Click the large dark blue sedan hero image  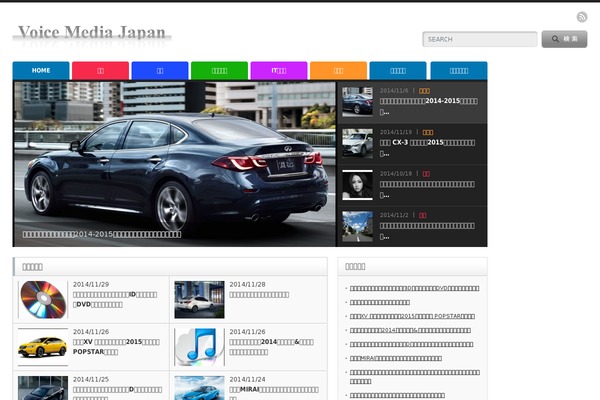pos(174,164)
